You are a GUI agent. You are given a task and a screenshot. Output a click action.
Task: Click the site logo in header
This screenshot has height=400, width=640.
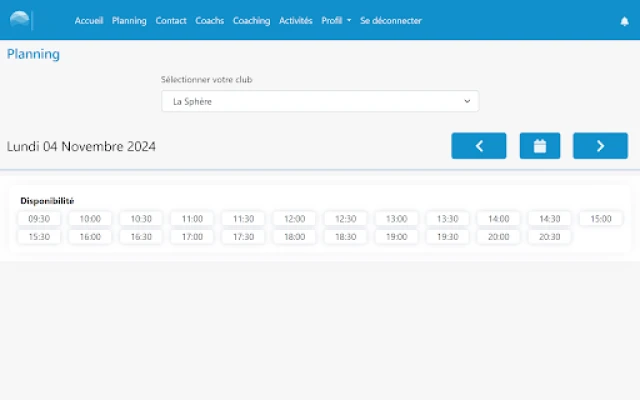(x=21, y=20)
